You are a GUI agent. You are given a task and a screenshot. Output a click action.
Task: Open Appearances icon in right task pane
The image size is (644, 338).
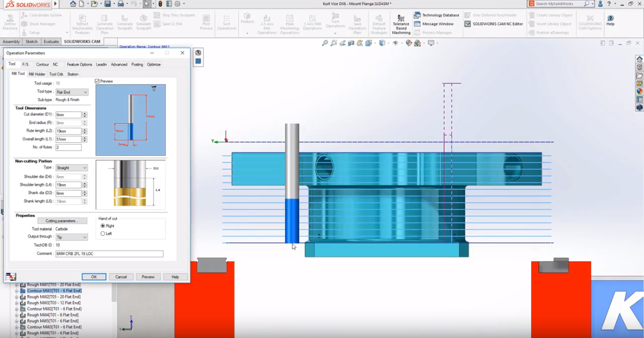(639, 91)
